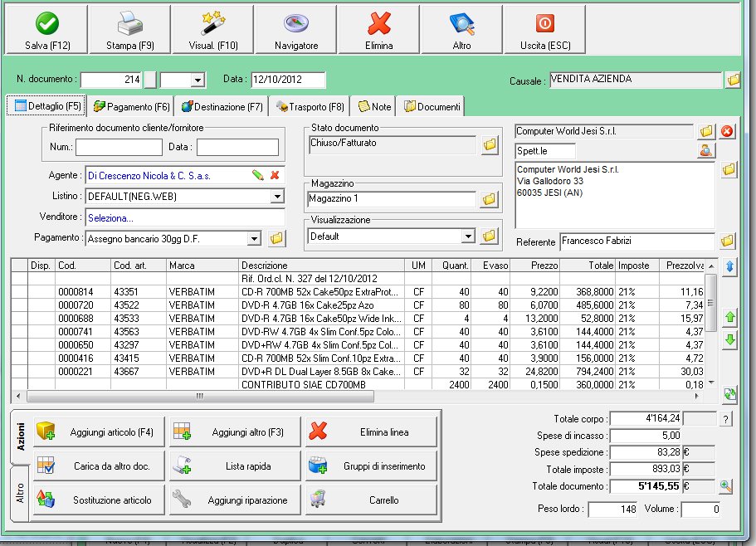Switch to the Pagamento (F6) tab

pyautogui.click(x=132, y=106)
